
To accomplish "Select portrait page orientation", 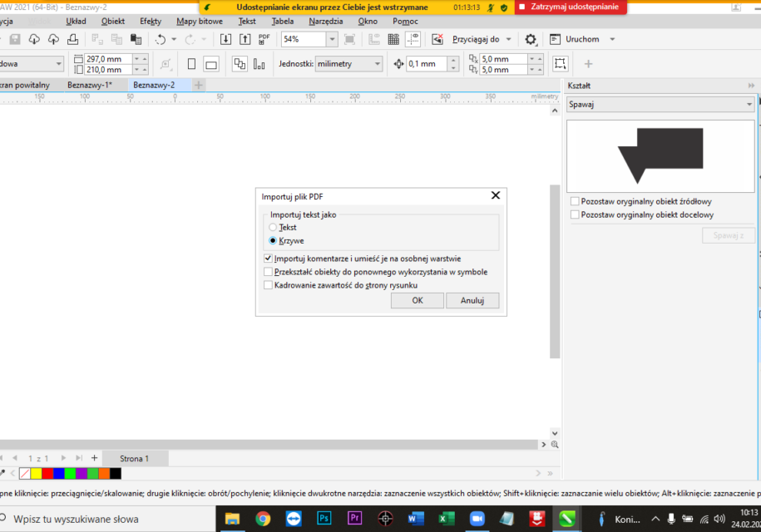I will [192, 64].
